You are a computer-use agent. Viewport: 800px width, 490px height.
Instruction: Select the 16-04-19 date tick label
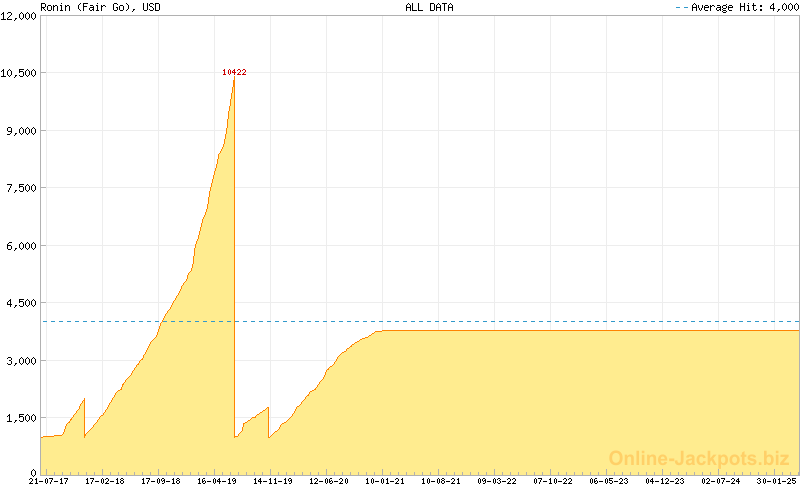coord(217,481)
